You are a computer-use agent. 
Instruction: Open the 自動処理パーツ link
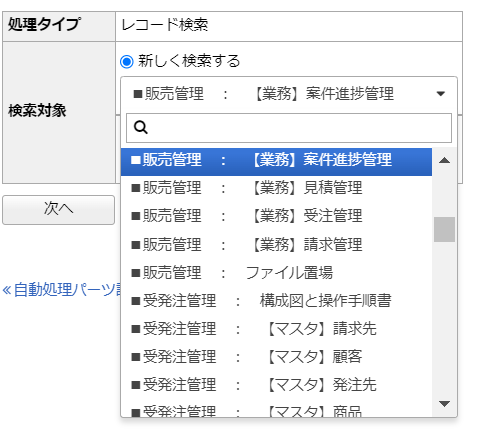[62, 290]
